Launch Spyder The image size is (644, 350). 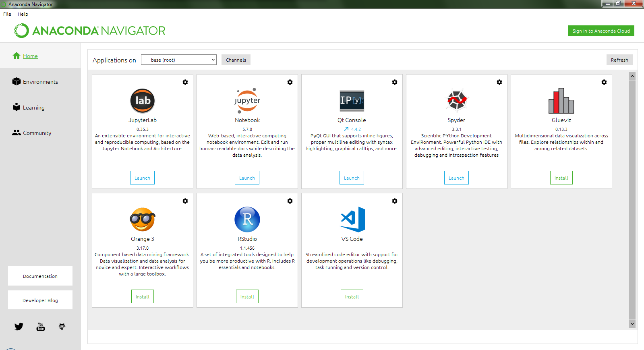tap(457, 178)
